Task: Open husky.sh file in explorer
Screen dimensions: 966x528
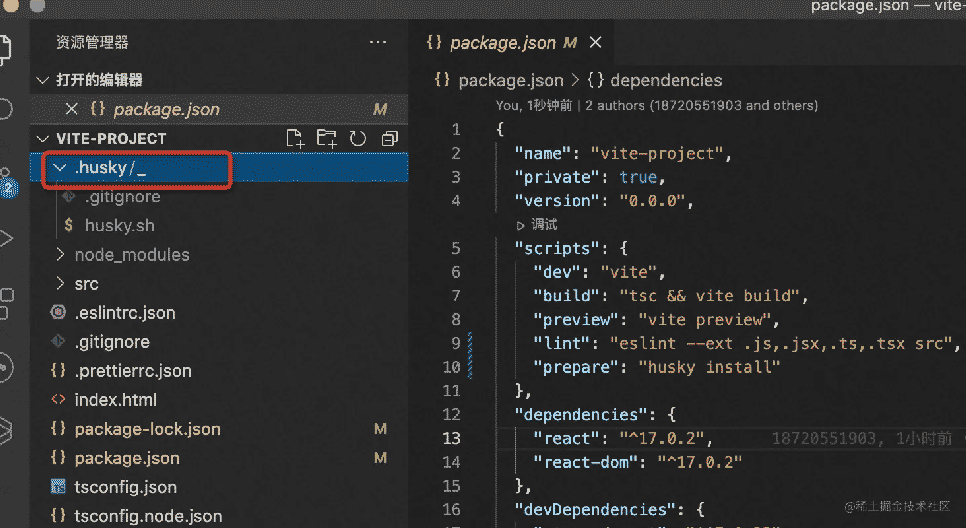Action: coord(119,226)
